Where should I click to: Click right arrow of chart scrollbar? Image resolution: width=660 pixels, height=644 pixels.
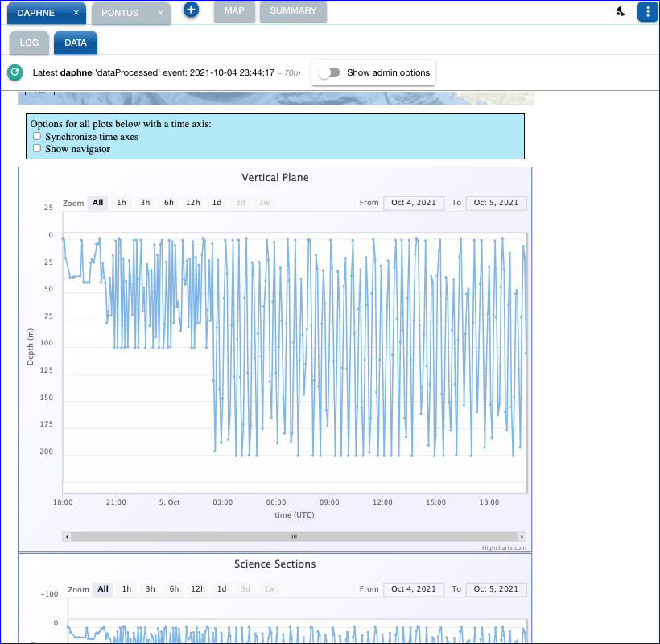pyautogui.click(x=522, y=536)
